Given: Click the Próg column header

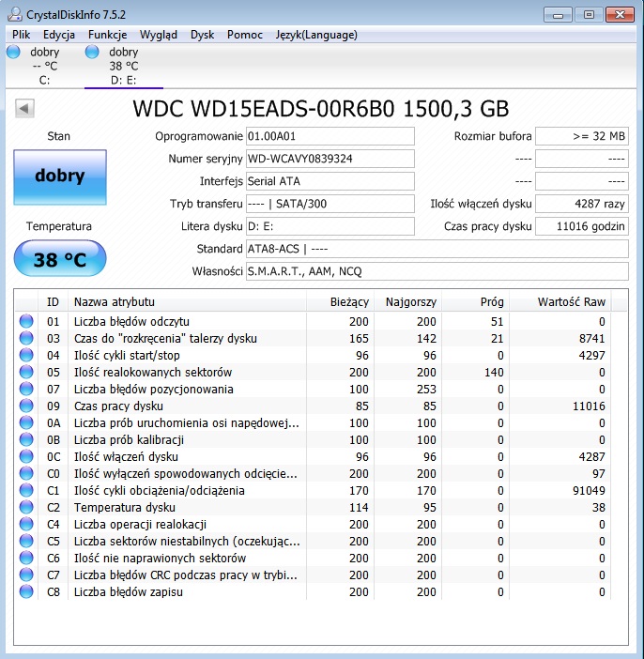Looking at the screenshot, I should pos(475,301).
